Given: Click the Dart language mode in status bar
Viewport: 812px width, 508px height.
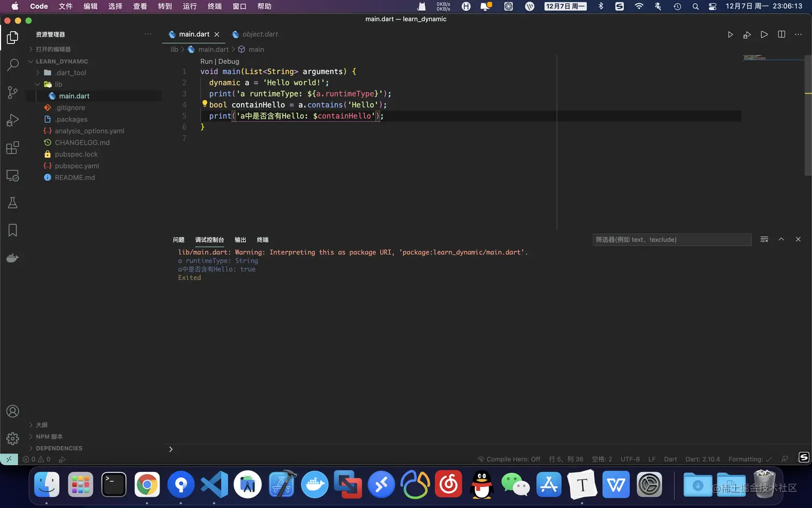Looking at the screenshot, I should 670,459.
